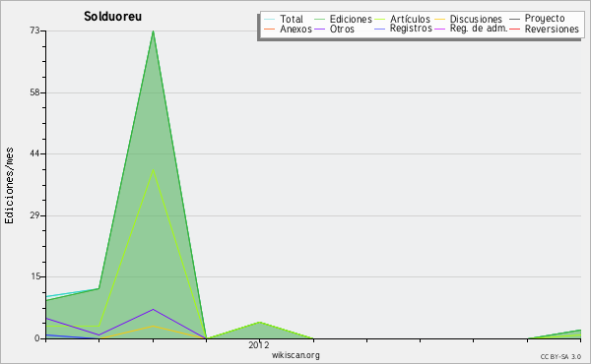The height and width of the screenshot is (364, 591).
Task: Click the peak of the green Ediciones line
Action: (153, 31)
